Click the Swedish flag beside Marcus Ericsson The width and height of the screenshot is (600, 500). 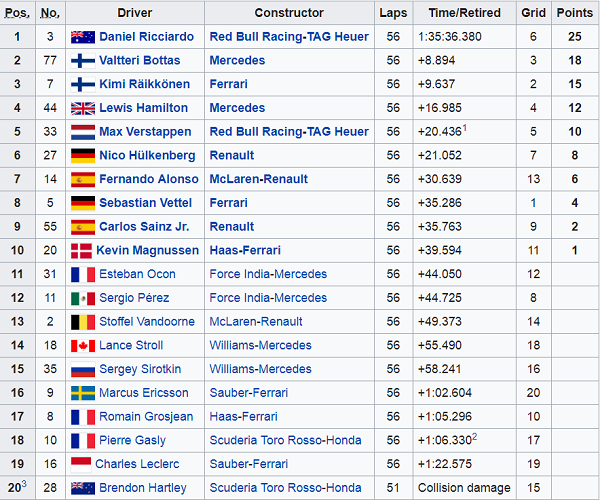[83, 393]
